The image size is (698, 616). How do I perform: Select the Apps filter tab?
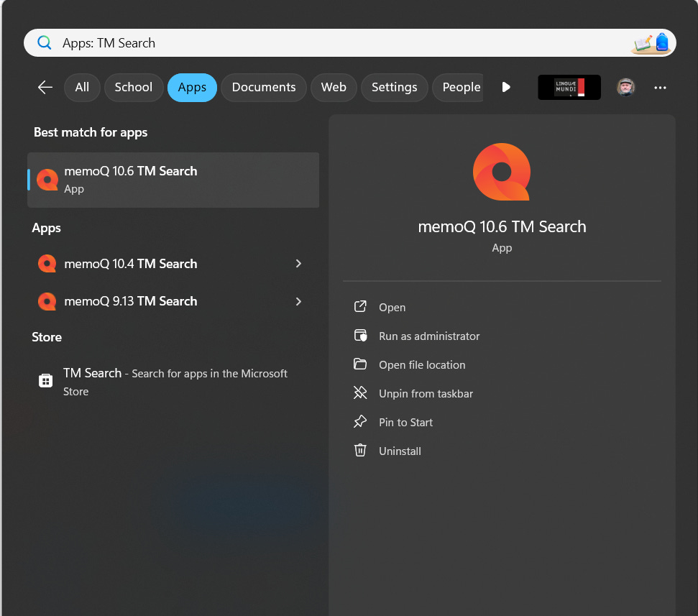point(192,87)
